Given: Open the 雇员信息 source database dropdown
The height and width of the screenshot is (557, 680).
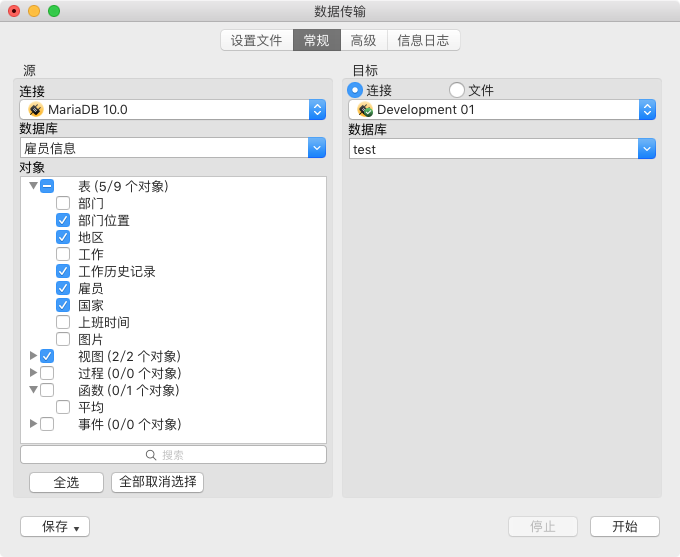Looking at the screenshot, I should coord(317,148).
